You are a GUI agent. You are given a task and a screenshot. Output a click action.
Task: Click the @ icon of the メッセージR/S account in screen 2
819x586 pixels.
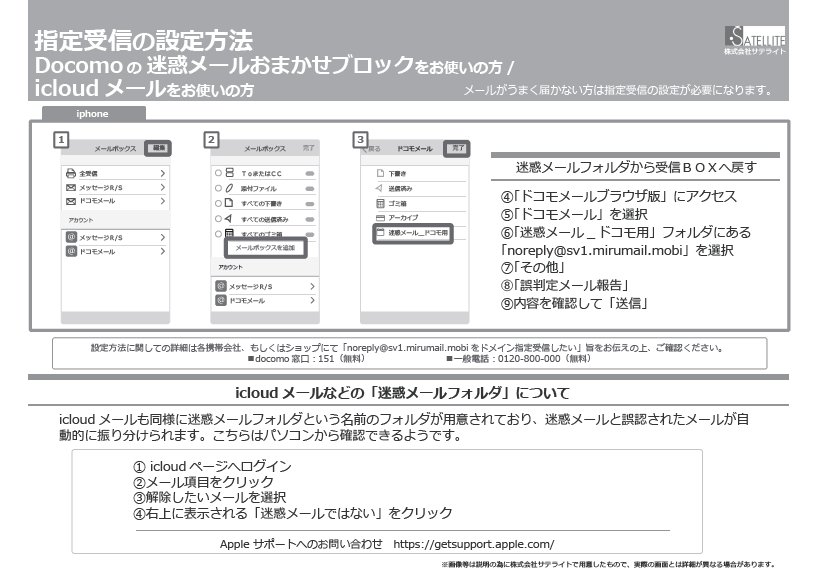tap(221, 286)
